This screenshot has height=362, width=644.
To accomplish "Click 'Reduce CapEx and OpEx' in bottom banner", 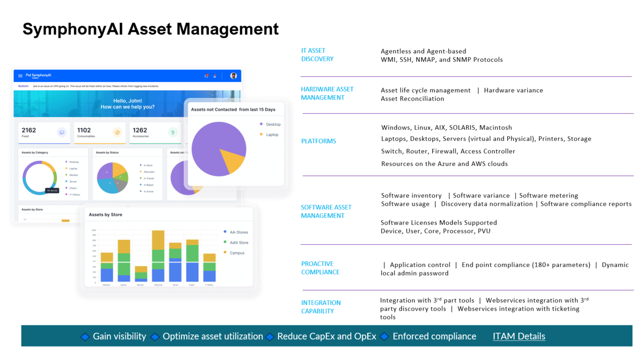I will pyautogui.click(x=327, y=336).
